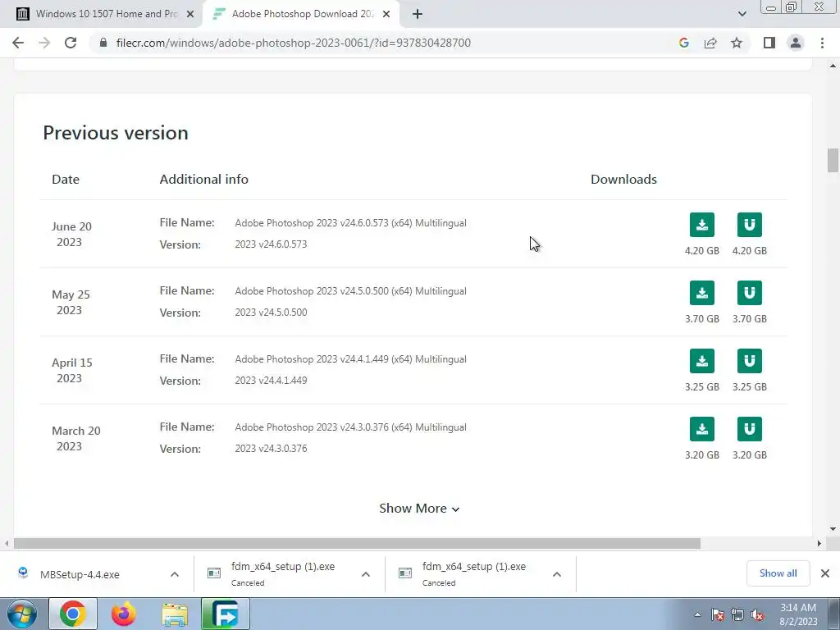840x630 pixels.
Task: Click the second canceled fdm_x64_setup (1).exe item
Action: [474, 574]
